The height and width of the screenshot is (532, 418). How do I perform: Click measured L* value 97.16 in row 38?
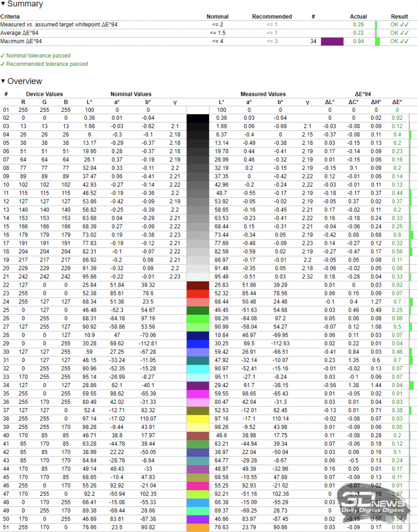(x=222, y=419)
